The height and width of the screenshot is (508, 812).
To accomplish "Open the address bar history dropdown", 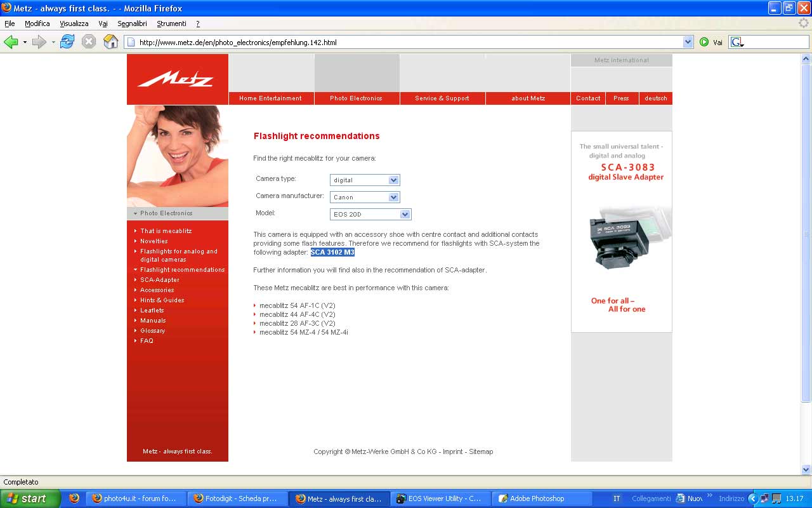I will (x=688, y=43).
